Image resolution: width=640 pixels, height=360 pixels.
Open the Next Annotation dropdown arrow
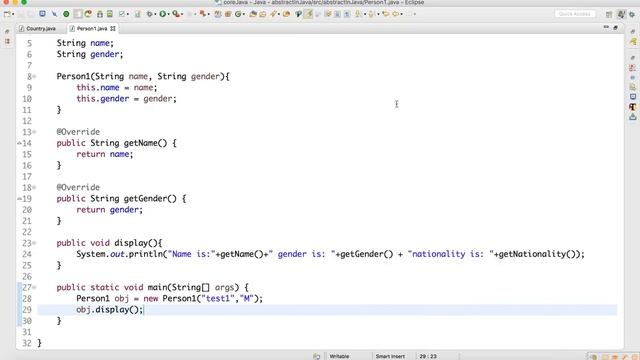364,14
